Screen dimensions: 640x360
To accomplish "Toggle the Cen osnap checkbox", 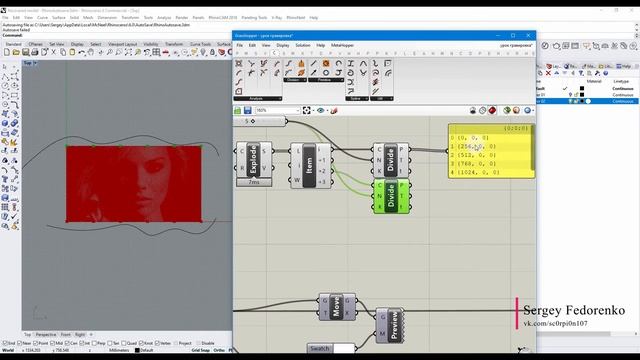I will click(67, 344).
